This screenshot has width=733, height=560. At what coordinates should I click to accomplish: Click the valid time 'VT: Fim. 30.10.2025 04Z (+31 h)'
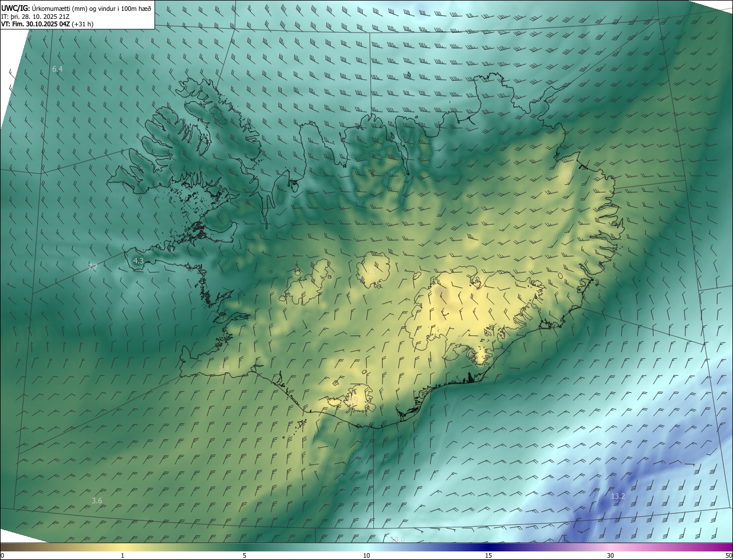48,24
